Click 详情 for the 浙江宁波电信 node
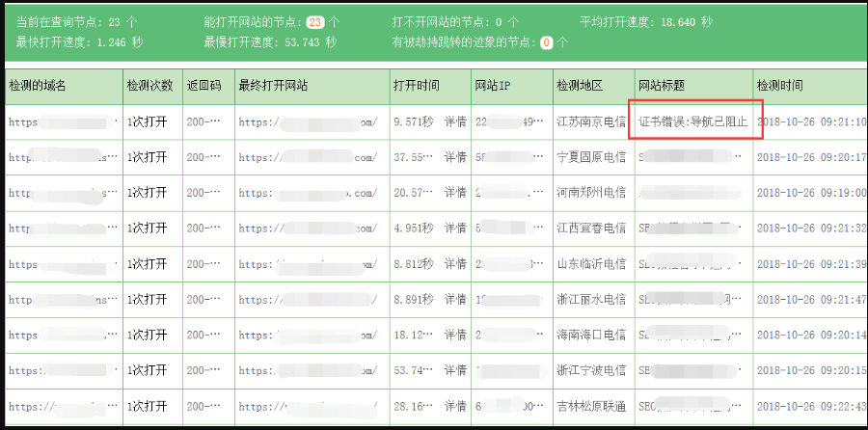 click(x=454, y=370)
